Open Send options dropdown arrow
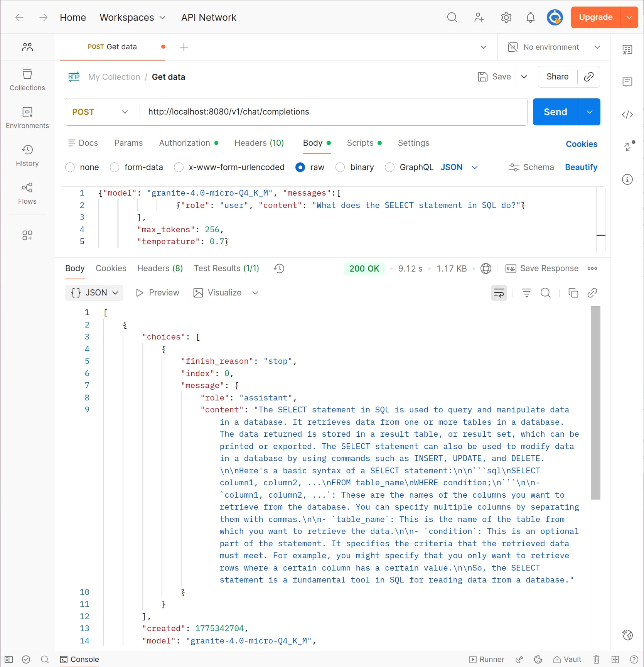Viewport: 644px width, 667px height. tap(589, 112)
